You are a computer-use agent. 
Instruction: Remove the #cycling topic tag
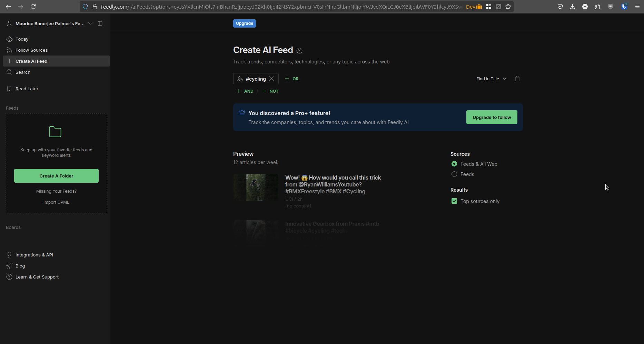pyautogui.click(x=271, y=79)
